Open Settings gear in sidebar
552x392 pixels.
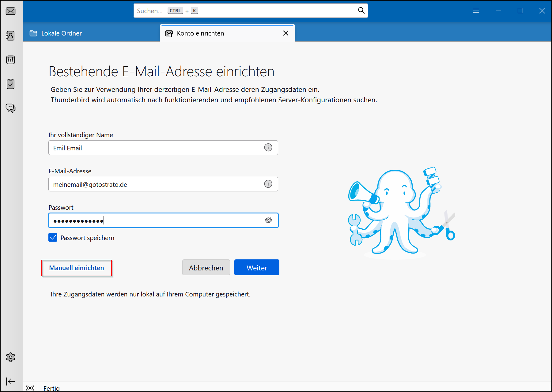click(x=11, y=357)
